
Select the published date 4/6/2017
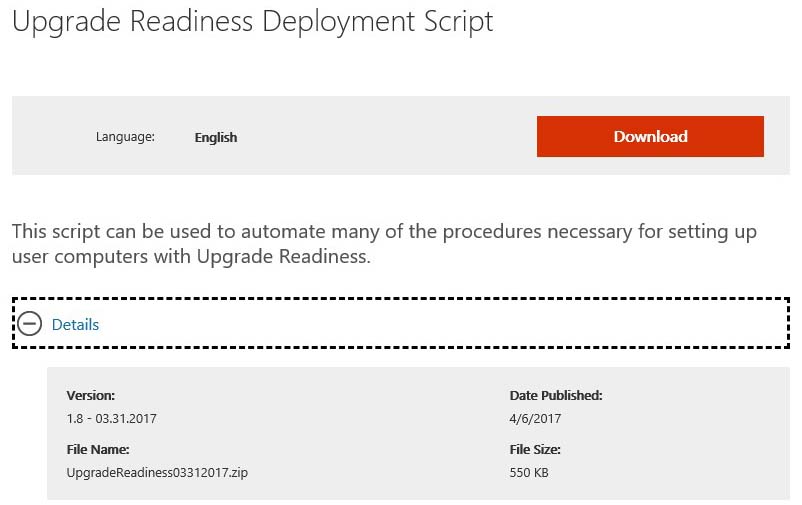(533, 419)
